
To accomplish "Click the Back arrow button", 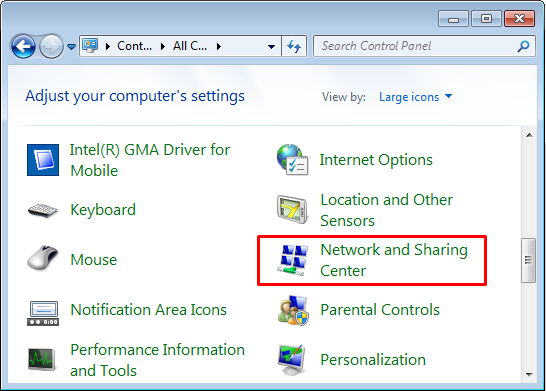I will click(23, 46).
